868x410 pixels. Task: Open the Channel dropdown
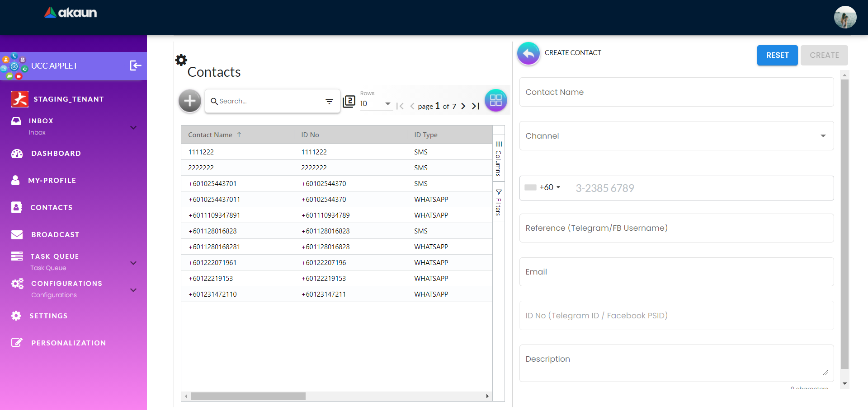click(x=676, y=136)
